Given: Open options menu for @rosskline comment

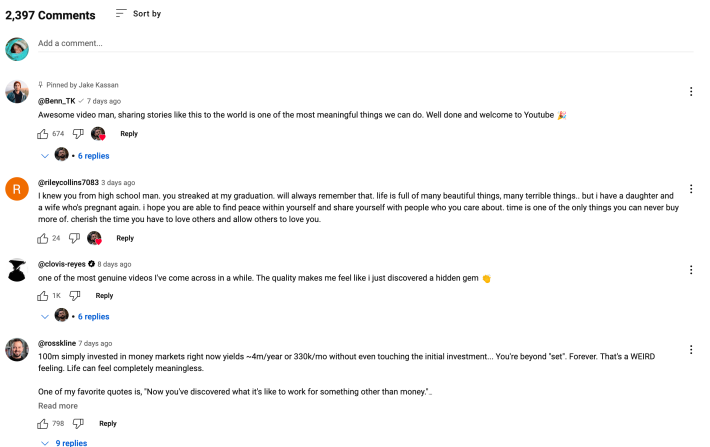Looking at the screenshot, I should point(691,350).
